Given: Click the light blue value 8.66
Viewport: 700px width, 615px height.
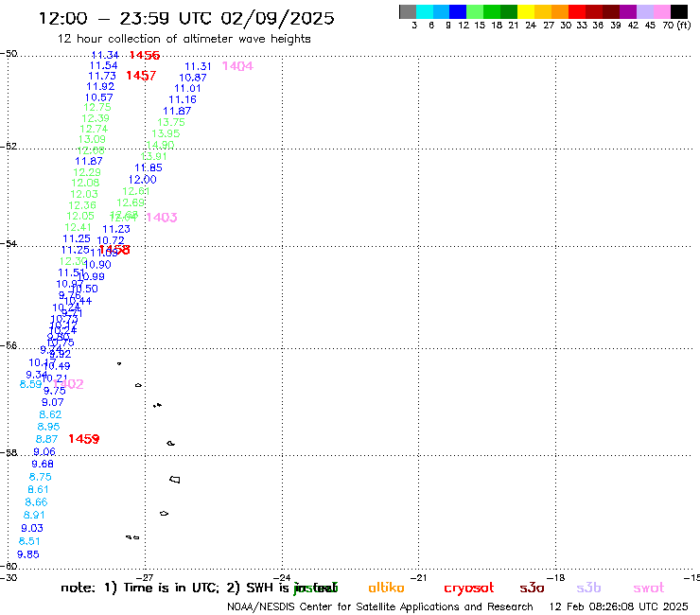Looking at the screenshot, I should tap(36, 502).
